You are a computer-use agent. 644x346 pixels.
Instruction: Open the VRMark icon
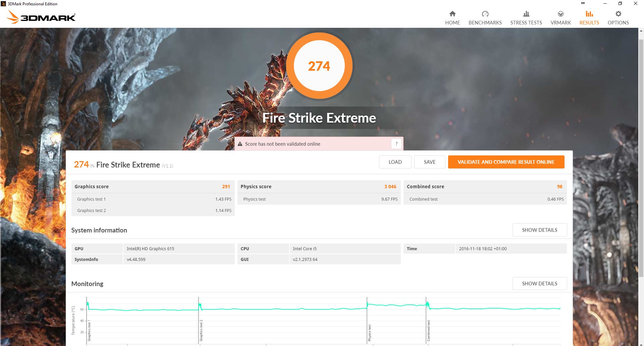(x=560, y=14)
